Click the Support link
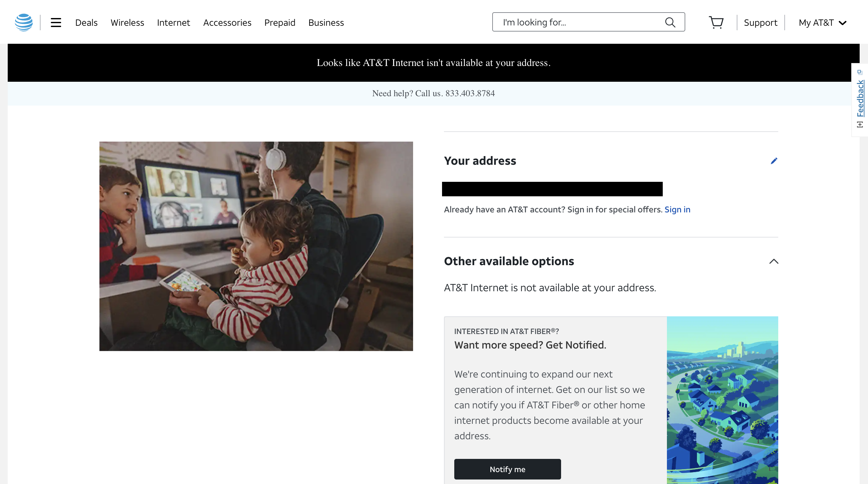 pyautogui.click(x=761, y=23)
